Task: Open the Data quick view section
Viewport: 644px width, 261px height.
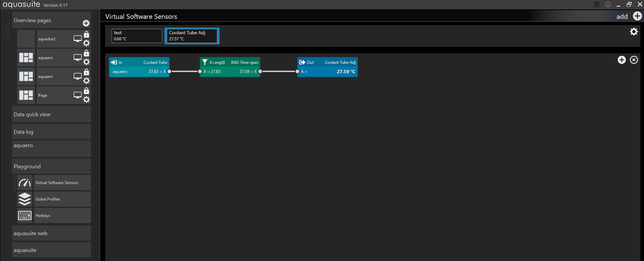Action: [51, 114]
